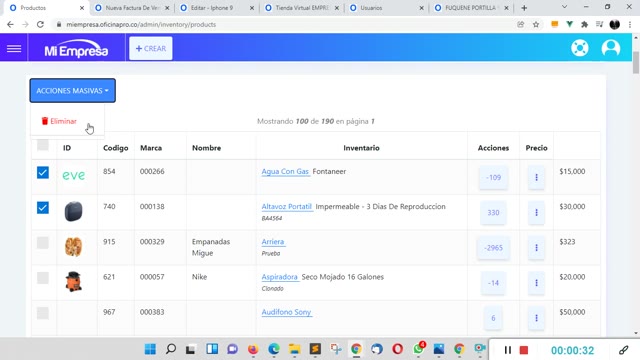Open the Arriera product link

[273, 242]
